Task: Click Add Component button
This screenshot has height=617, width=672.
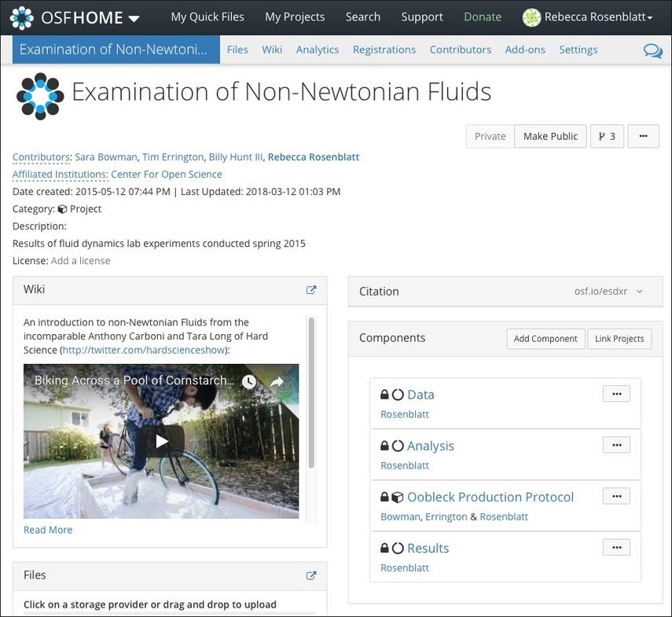Action: point(545,339)
